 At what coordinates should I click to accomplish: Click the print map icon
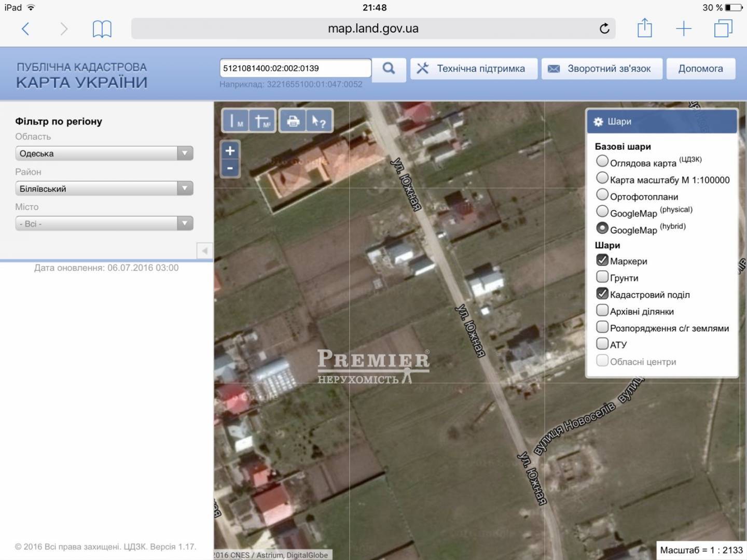click(293, 121)
